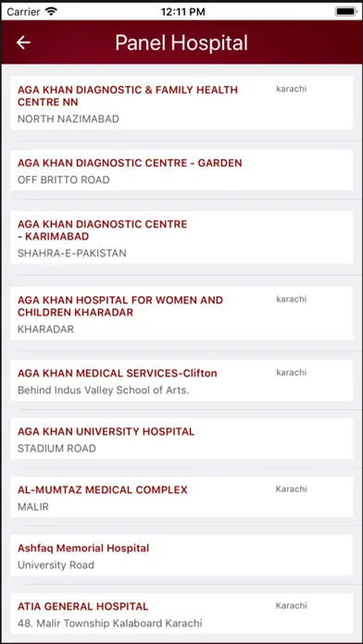
Task: Tap the Panel Hospital title
Action: pos(181,43)
